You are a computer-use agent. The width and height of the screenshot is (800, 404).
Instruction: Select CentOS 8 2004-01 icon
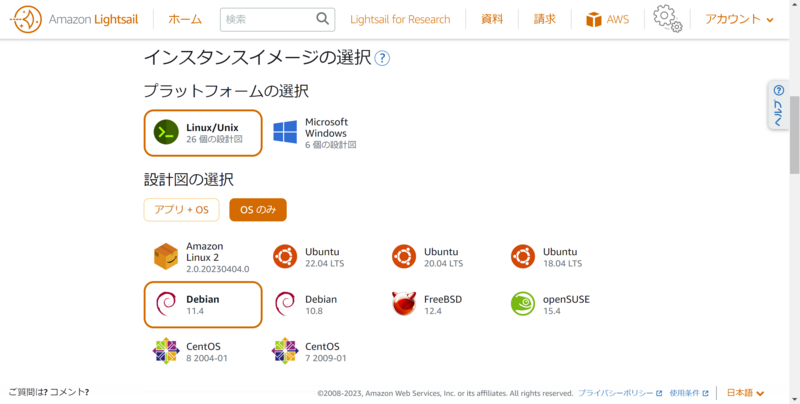point(166,351)
